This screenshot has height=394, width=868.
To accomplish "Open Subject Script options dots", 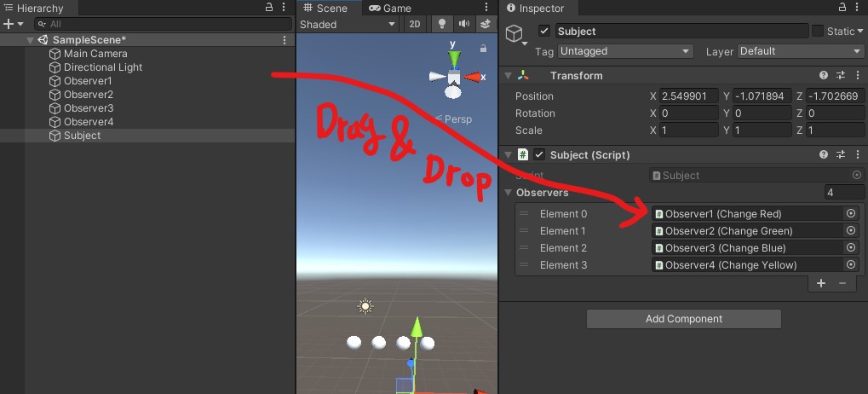I will [856, 154].
